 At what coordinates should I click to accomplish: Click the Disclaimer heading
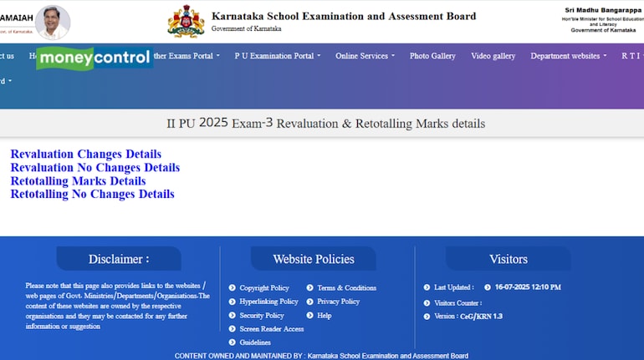click(x=119, y=259)
